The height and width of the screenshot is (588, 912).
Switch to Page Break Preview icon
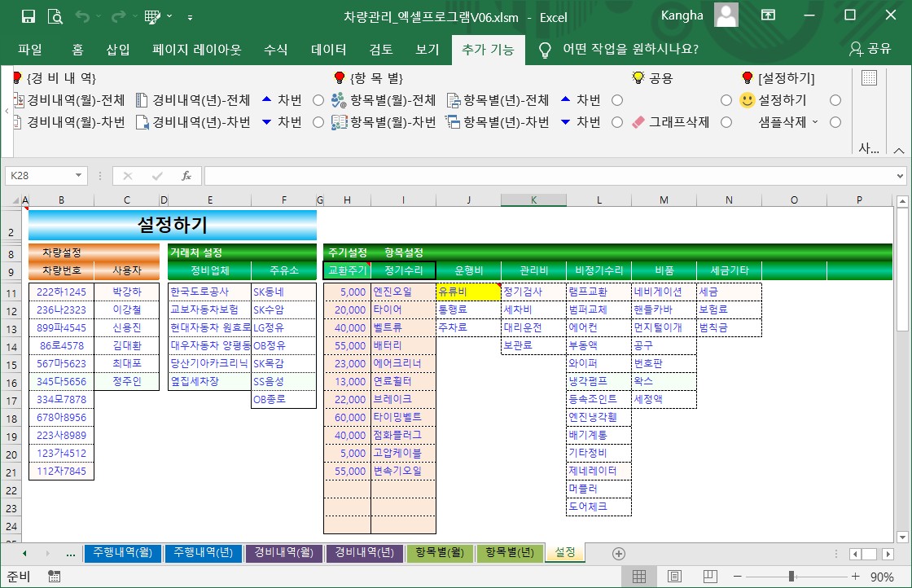(x=710, y=577)
